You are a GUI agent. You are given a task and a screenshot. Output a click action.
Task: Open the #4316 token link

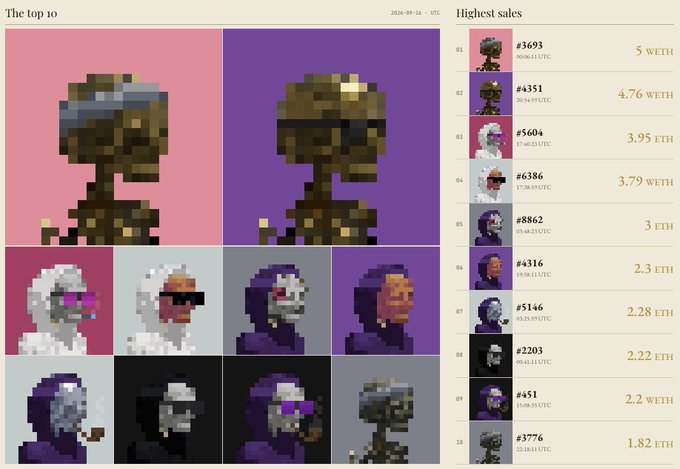pyautogui.click(x=530, y=263)
